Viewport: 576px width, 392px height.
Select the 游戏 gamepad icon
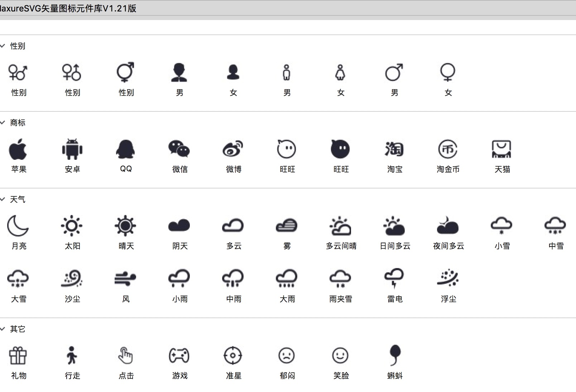coord(179,355)
